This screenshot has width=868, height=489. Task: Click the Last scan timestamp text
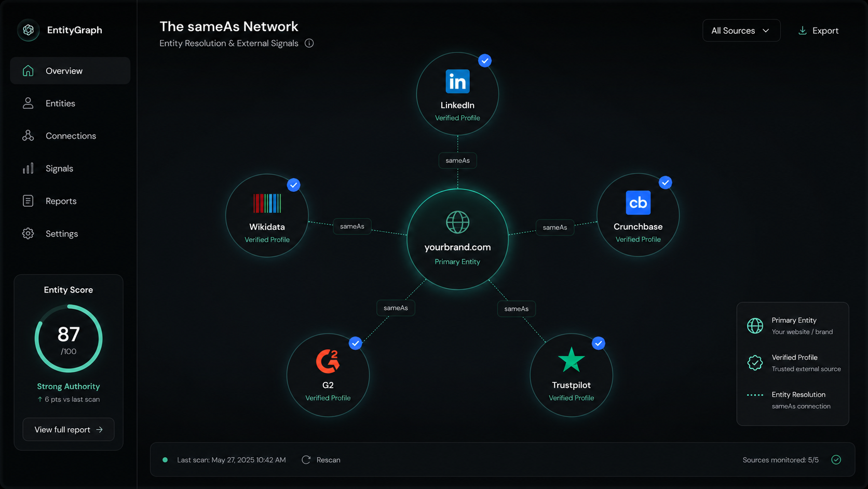232,460
